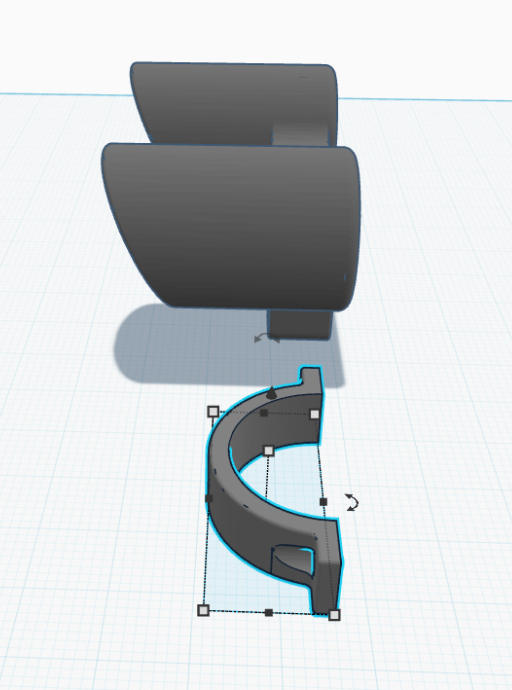512x690 pixels.
Task: Click the rectangular cutout in the ring
Action: pos(293,561)
